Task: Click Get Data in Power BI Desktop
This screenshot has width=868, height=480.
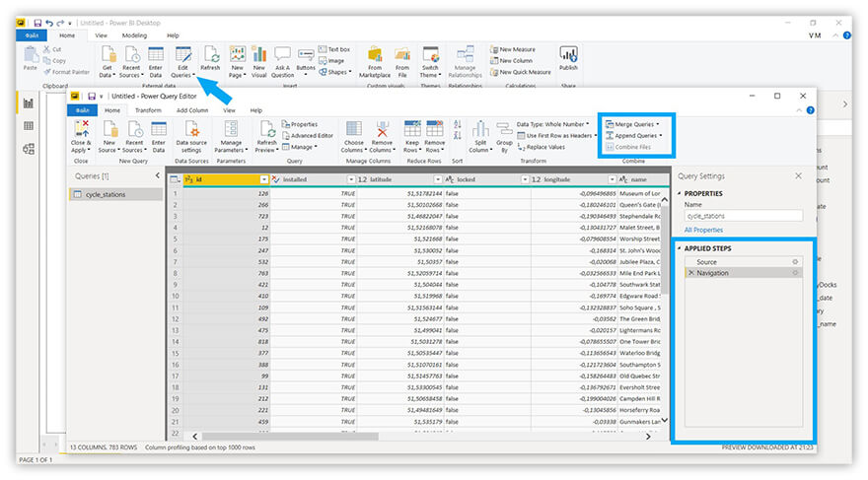Action: click(x=107, y=62)
